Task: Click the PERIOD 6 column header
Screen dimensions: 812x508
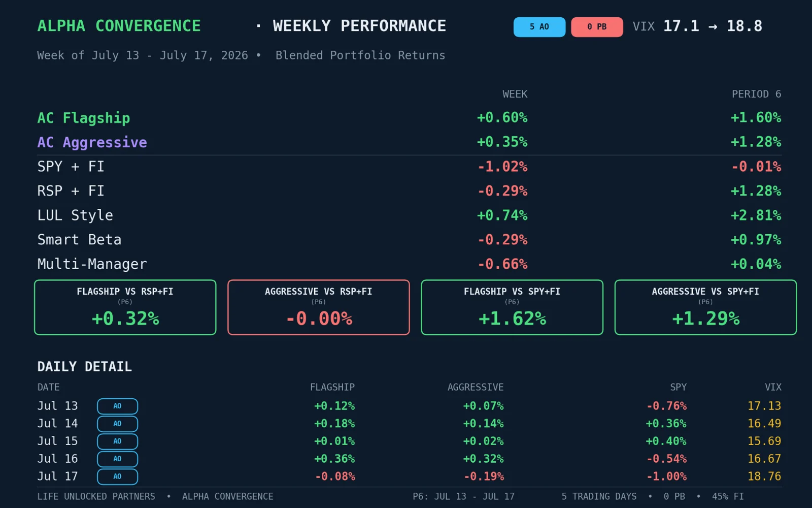Action: pyautogui.click(x=756, y=94)
